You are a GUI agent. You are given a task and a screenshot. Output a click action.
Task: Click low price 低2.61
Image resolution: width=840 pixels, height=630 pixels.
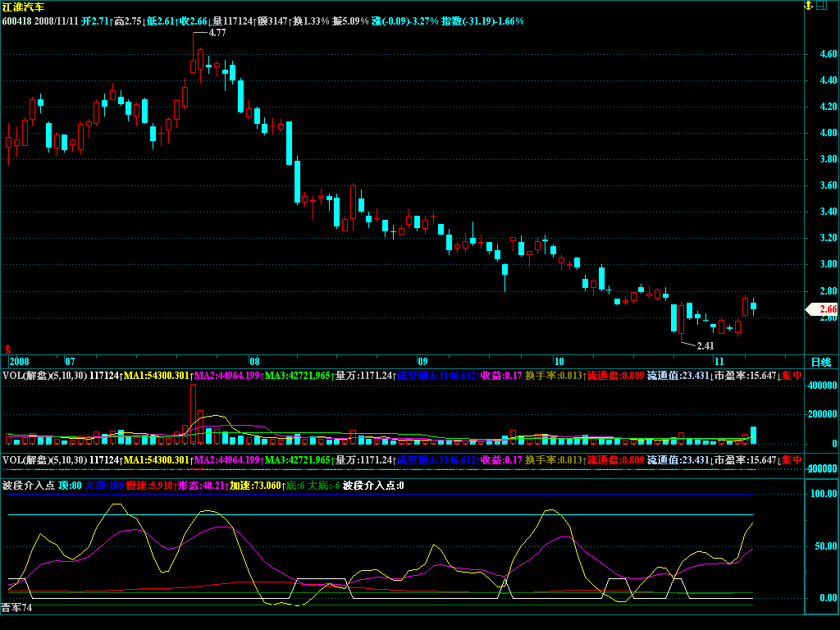(x=161, y=21)
